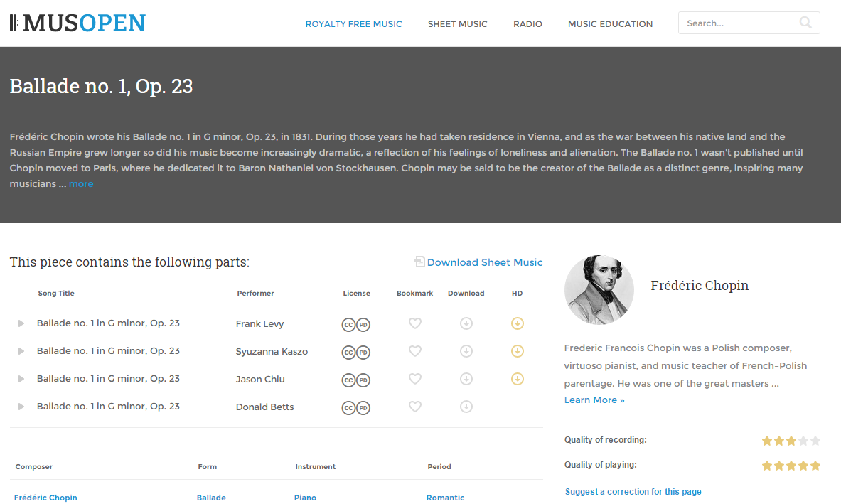The height and width of the screenshot is (504, 841).
Task: Expand Chopin bio via Learn More
Action: coord(594,400)
